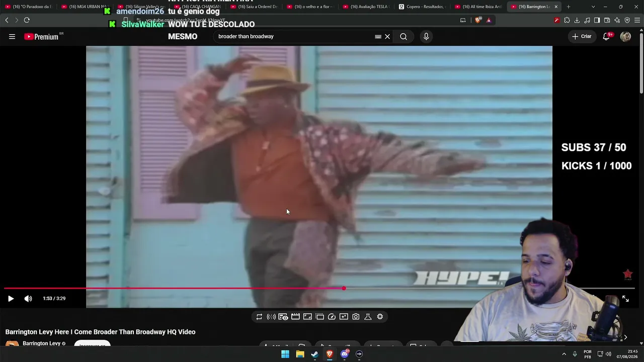
Task: Open the Leo AI sparkle icon
Action: (x=617, y=20)
